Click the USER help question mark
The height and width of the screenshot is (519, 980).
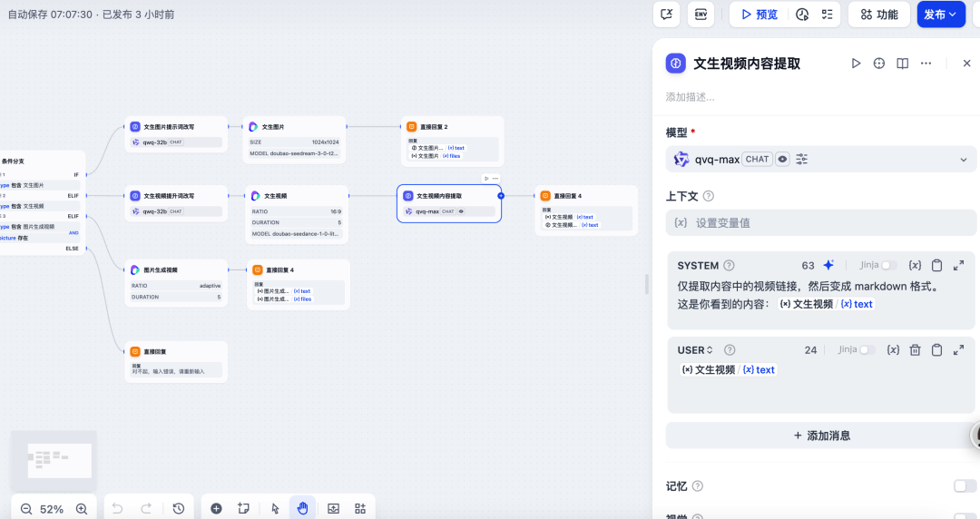coord(730,350)
